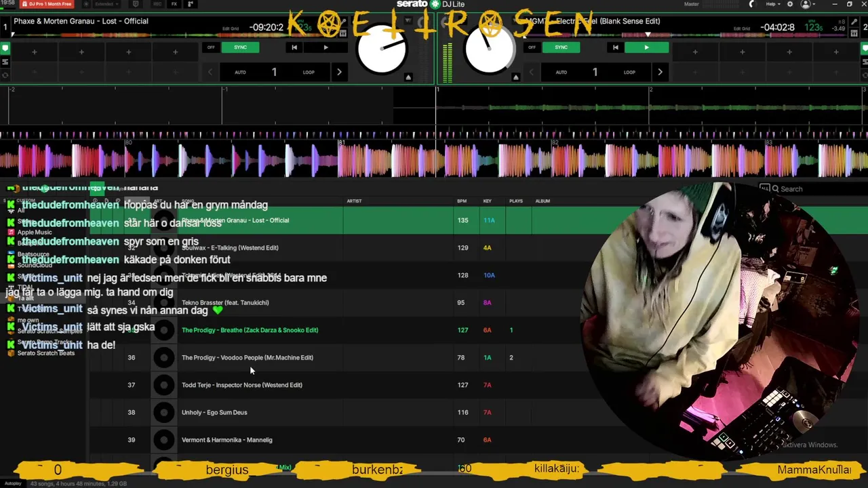
Task: Open the FX panel tab
Action: (174, 4)
